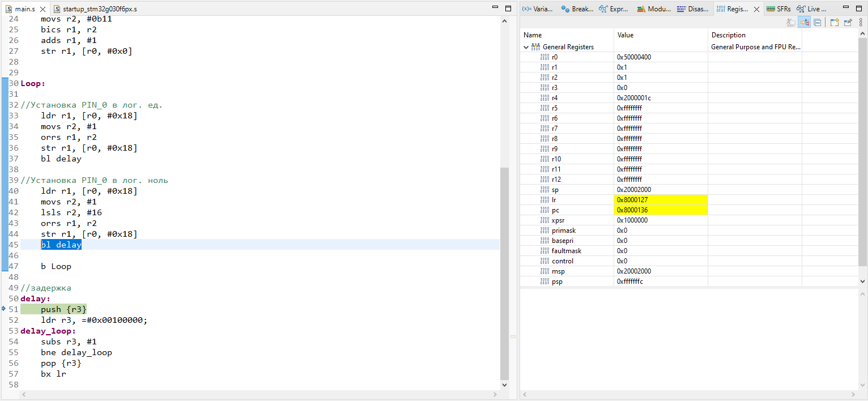868x401 pixels.
Task: Click the General Purpose and FPU description cell
Action: [755, 47]
